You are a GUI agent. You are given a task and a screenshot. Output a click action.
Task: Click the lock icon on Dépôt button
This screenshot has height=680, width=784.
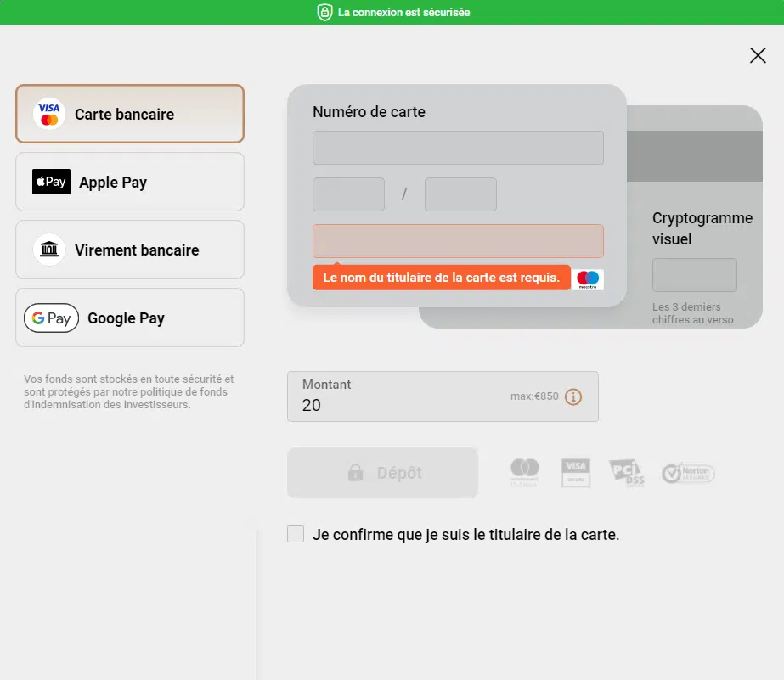click(355, 472)
